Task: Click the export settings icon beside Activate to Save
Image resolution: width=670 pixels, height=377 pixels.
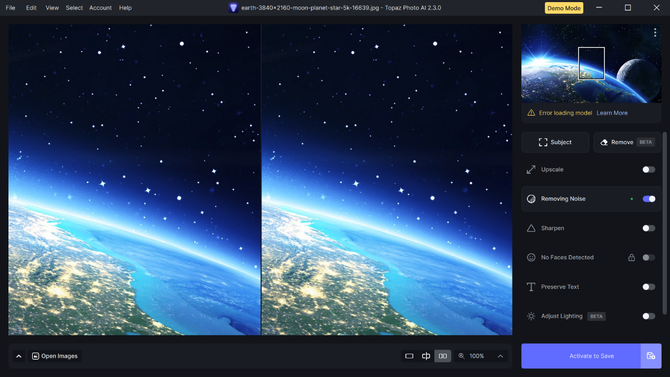Action: 651,356
